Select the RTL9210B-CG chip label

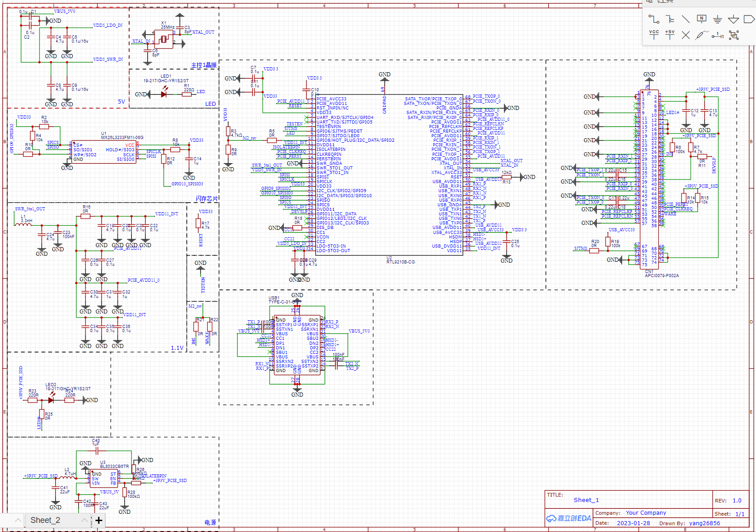(401, 262)
